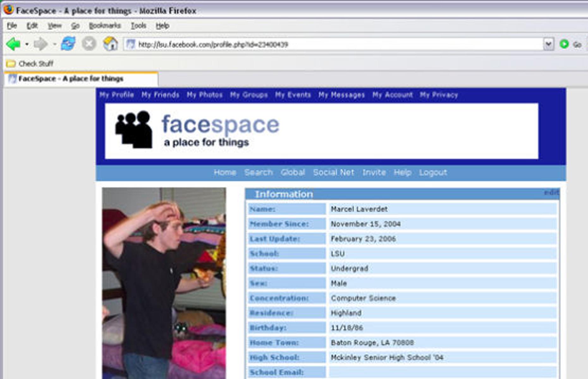The height and width of the screenshot is (379, 588).
Task: Select the FaceSpace browser tab
Action: tap(81, 79)
